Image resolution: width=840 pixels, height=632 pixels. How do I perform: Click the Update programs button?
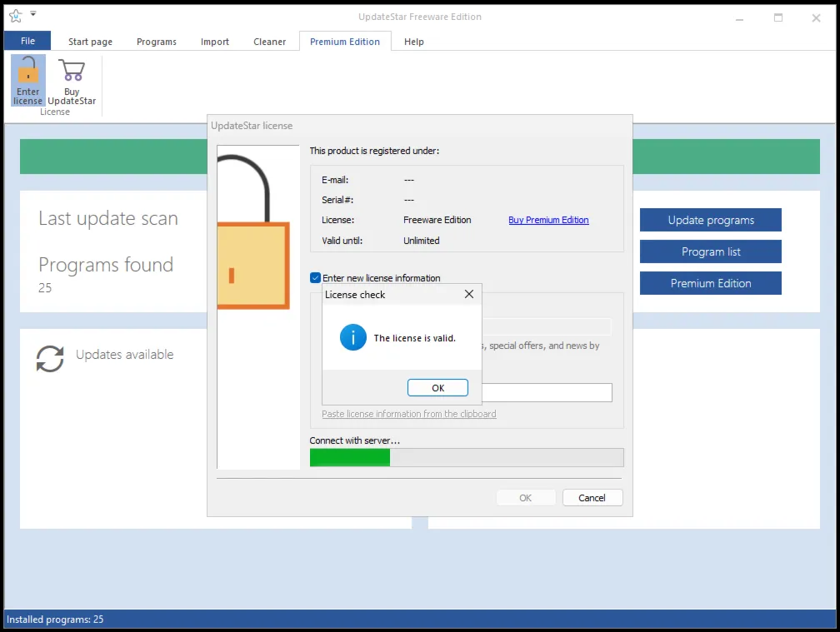coord(710,220)
